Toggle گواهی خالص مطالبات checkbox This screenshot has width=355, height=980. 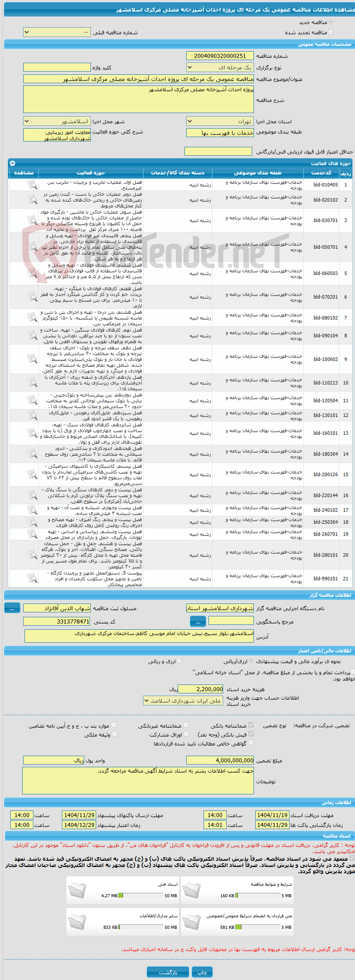251,743
